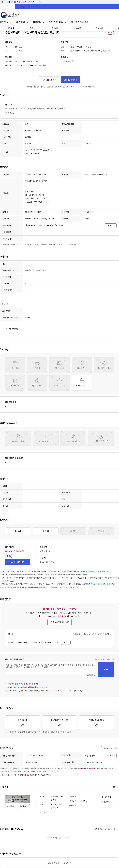Click the 소정근로시간 info icon

[39, 181]
